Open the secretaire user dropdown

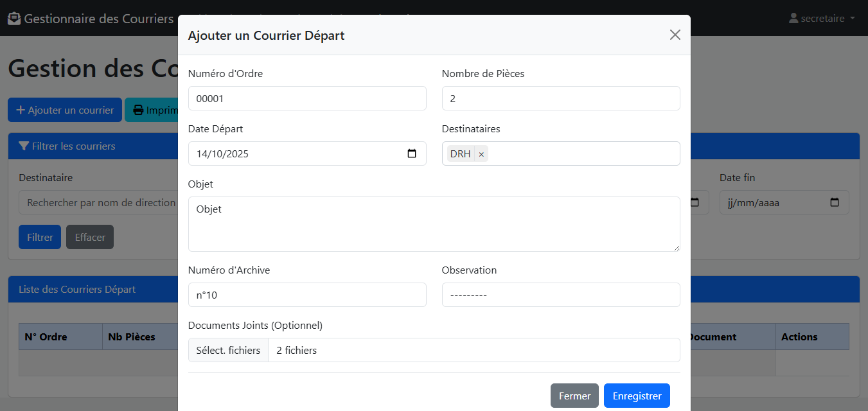822,18
